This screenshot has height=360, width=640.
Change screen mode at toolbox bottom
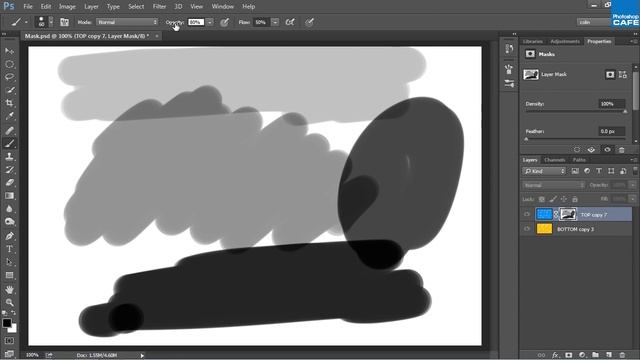coord(9,353)
